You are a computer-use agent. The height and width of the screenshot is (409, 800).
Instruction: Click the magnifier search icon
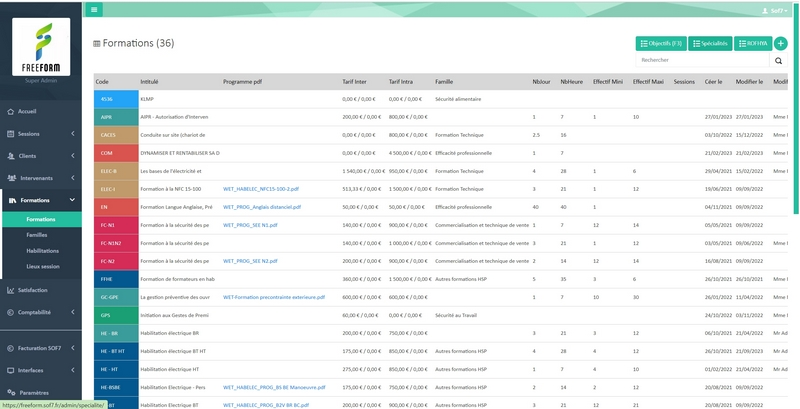pyautogui.click(x=779, y=60)
